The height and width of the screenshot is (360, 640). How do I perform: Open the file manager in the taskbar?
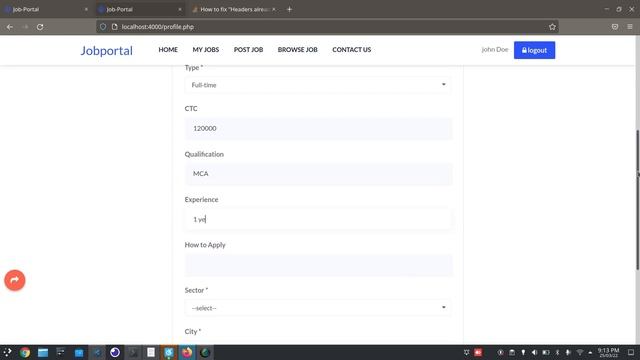[43, 352]
